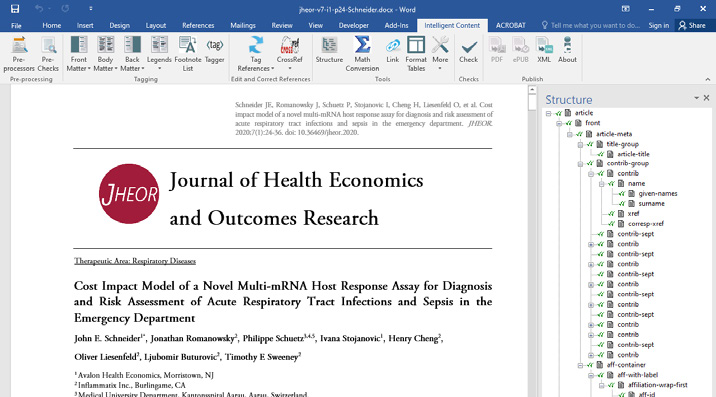The width and height of the screenshot is (716, 397).
Task: Run the Check validation
Action: [469, 50]
